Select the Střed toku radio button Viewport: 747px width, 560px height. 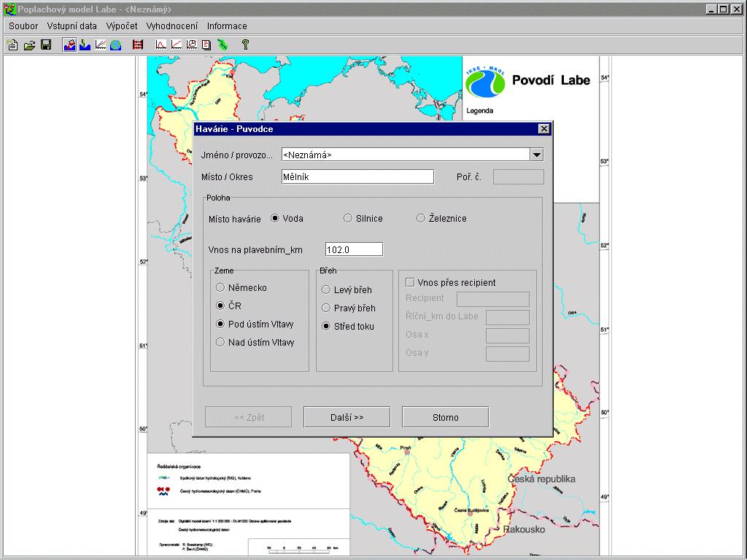tap(326, 326)
